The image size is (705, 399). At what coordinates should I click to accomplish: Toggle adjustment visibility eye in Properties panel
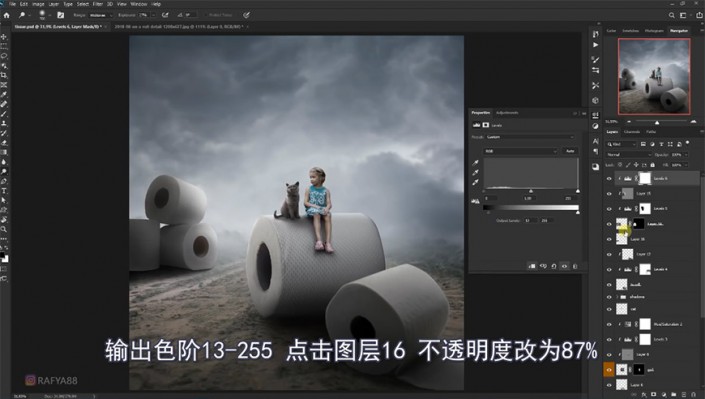565,266
